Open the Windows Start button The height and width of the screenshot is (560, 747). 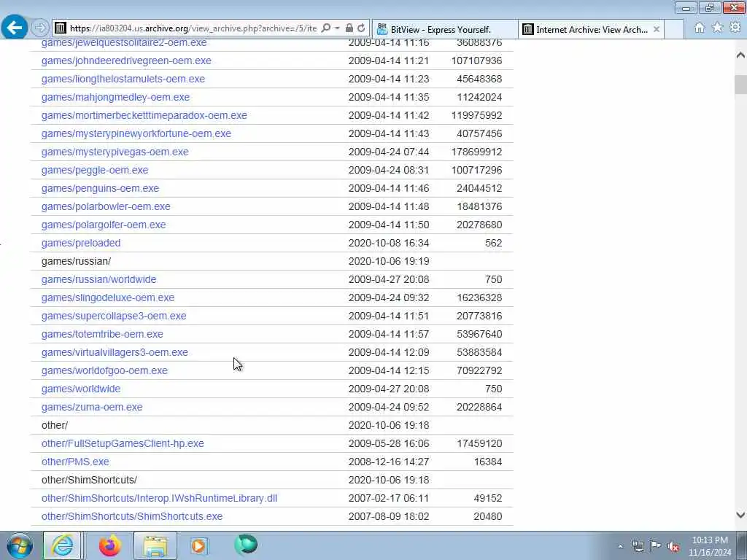point(20,545)
